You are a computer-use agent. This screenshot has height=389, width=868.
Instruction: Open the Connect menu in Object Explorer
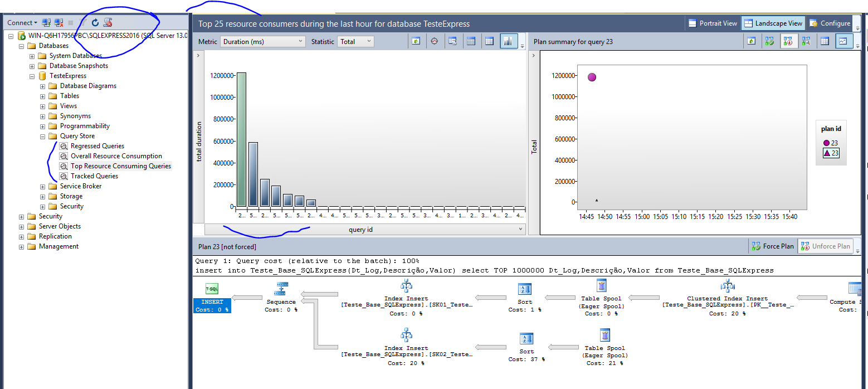pos(22,23)
